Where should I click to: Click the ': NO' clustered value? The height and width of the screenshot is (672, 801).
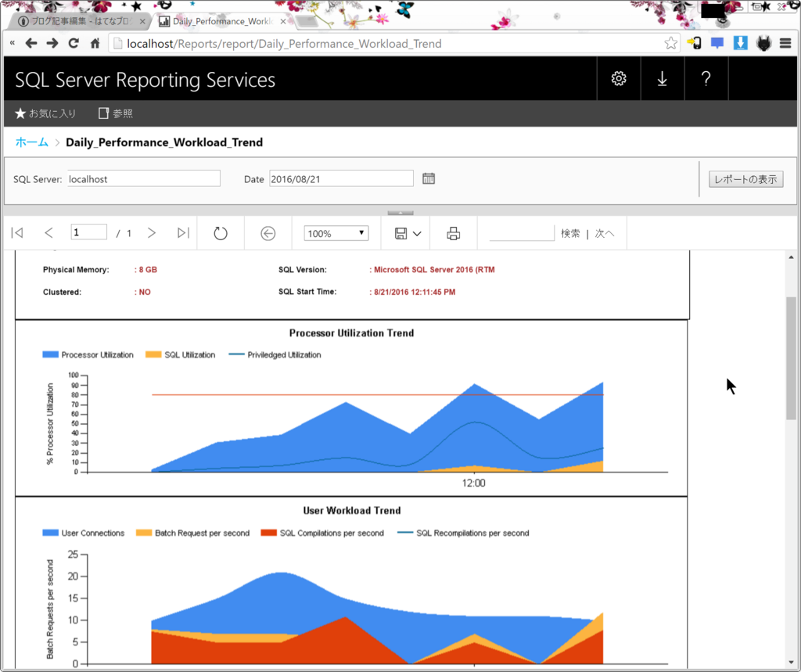click(142, 293)
